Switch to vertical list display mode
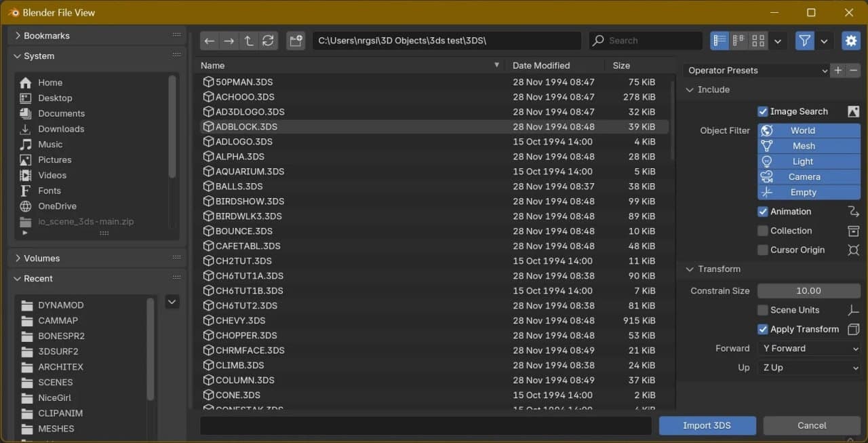 [719, 41]
